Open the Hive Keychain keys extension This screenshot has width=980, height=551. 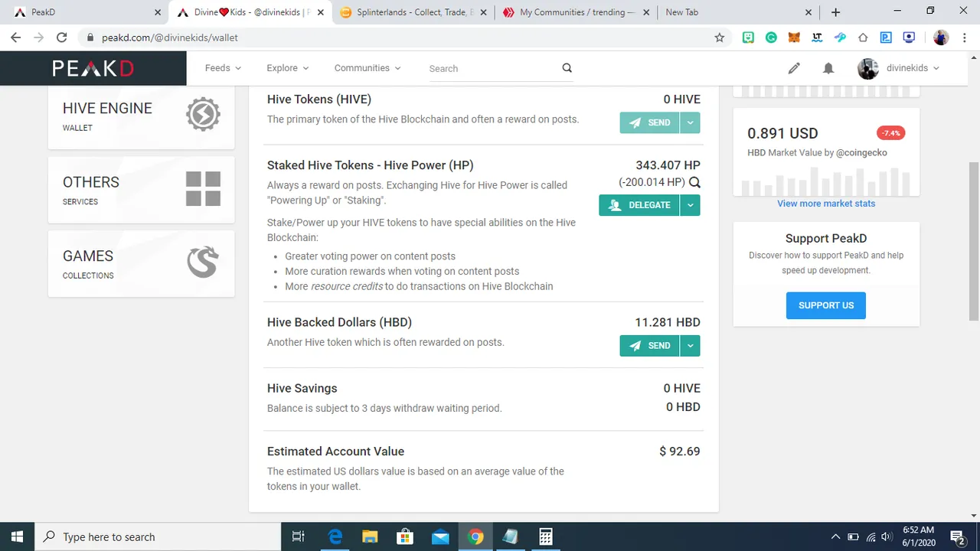point(841,37)
